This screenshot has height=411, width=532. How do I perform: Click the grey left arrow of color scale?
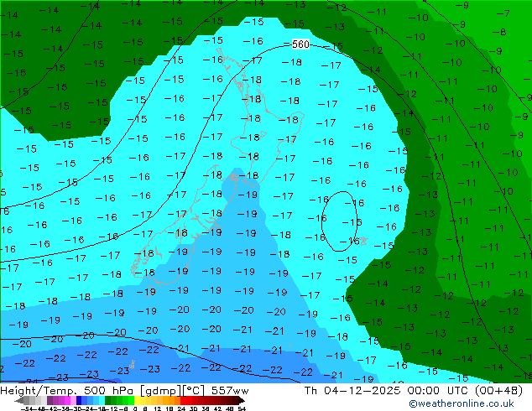coord(19,400)
